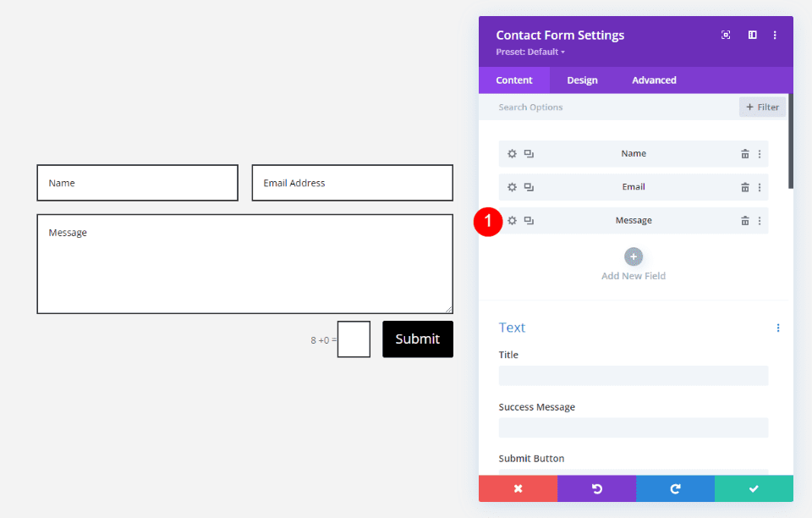Click the Add New Field button

[x=633, y=256]
